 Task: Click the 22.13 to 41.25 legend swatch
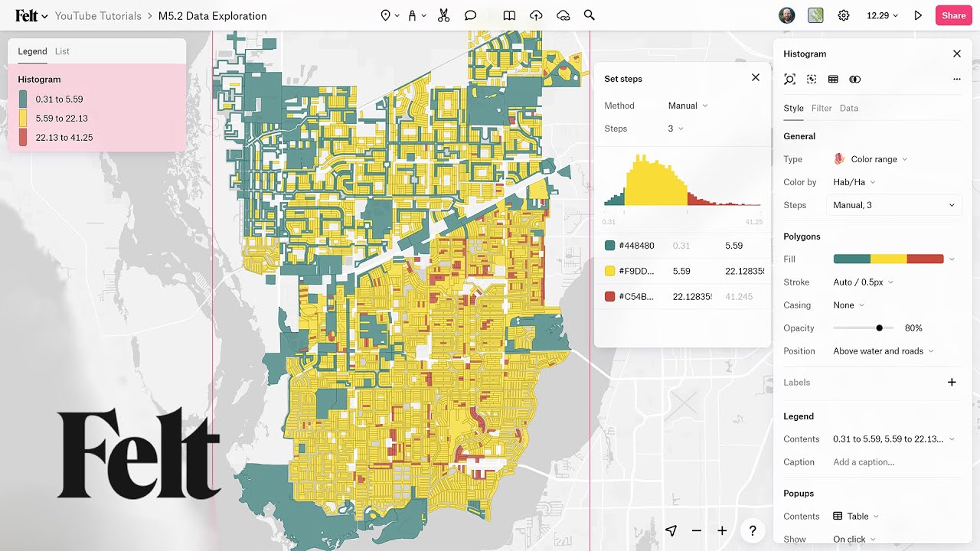(23, 137)
